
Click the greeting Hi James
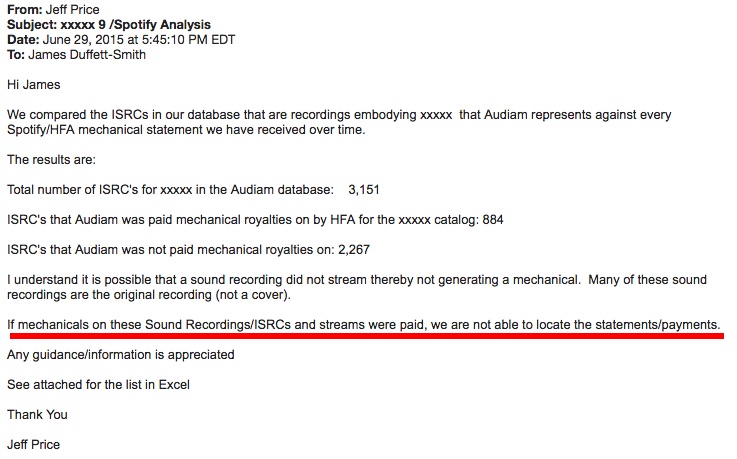(x=34, y=85)
